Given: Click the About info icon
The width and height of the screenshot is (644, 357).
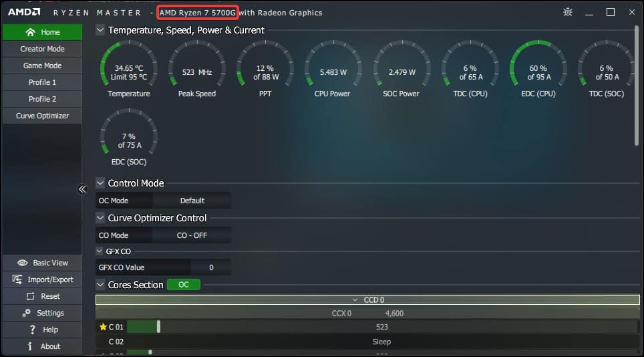Looking at the screenshot, I should tap(29, 346).
